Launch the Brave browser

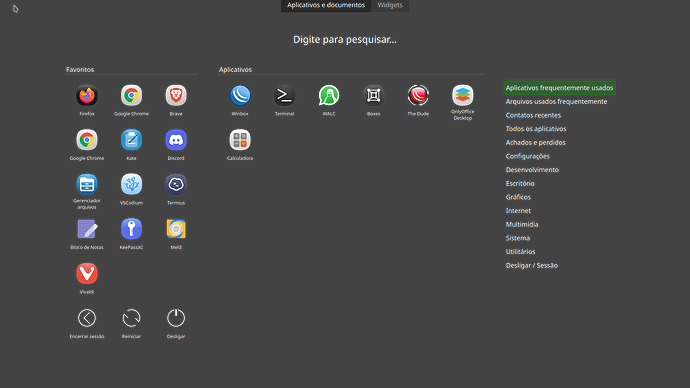pyautogui.click(x=176, y=96)
